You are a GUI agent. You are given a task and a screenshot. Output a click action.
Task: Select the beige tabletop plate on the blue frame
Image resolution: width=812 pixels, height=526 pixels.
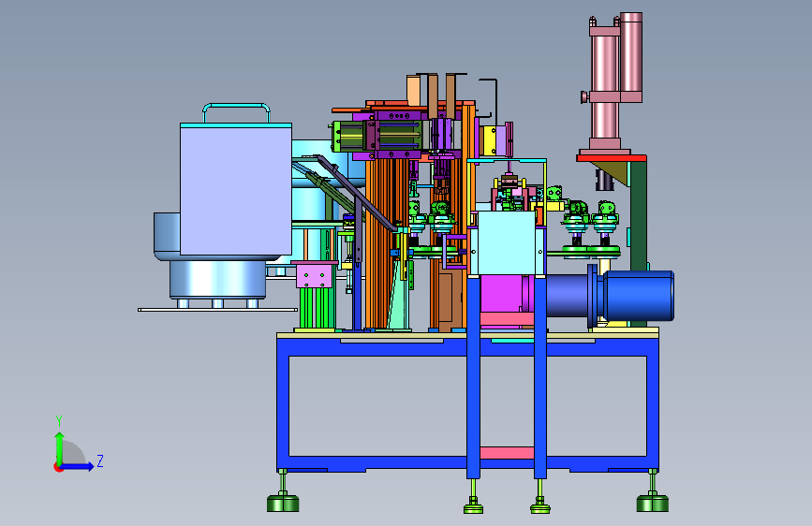(467, 335)
